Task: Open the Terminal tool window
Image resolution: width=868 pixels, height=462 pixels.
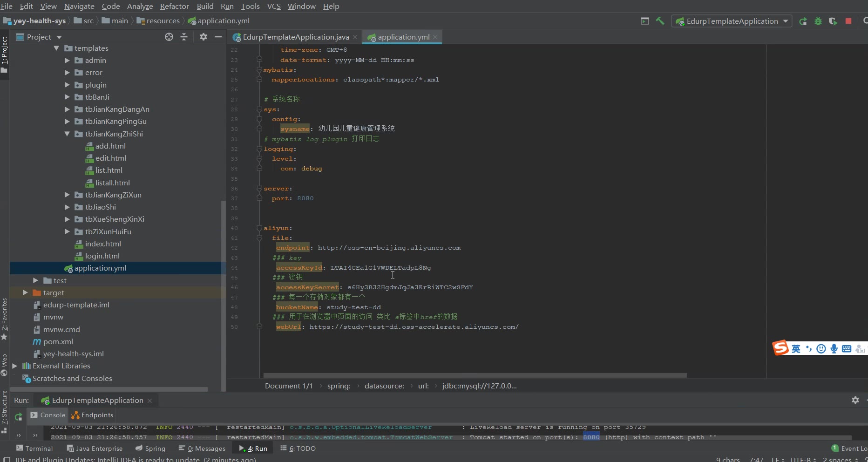Action: pos(34,448)
